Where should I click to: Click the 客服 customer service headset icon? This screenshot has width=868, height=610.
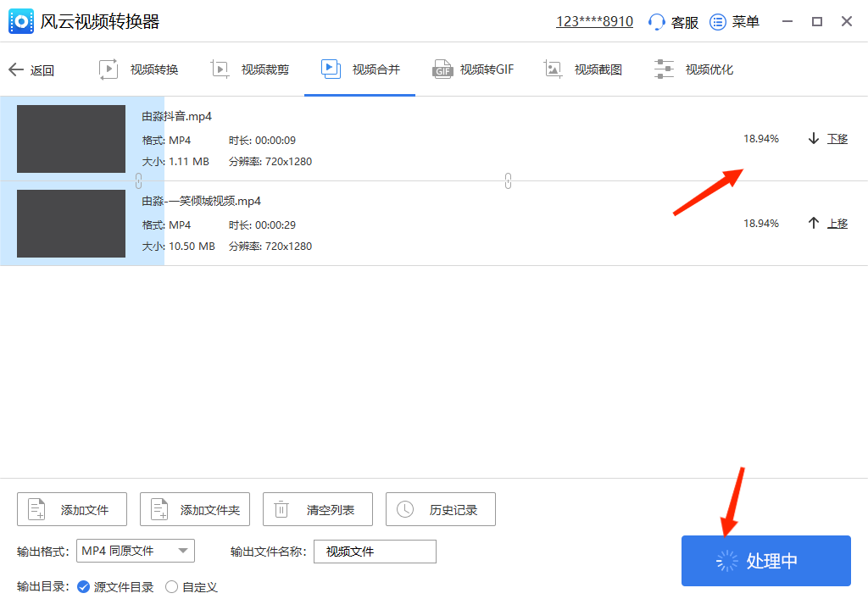coord(656,21)
